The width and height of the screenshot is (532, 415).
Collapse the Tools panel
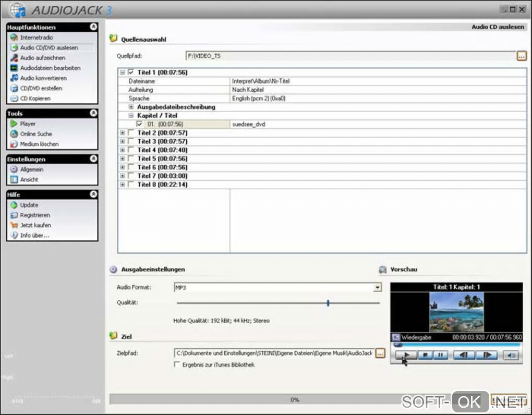(x=93, y=113)
